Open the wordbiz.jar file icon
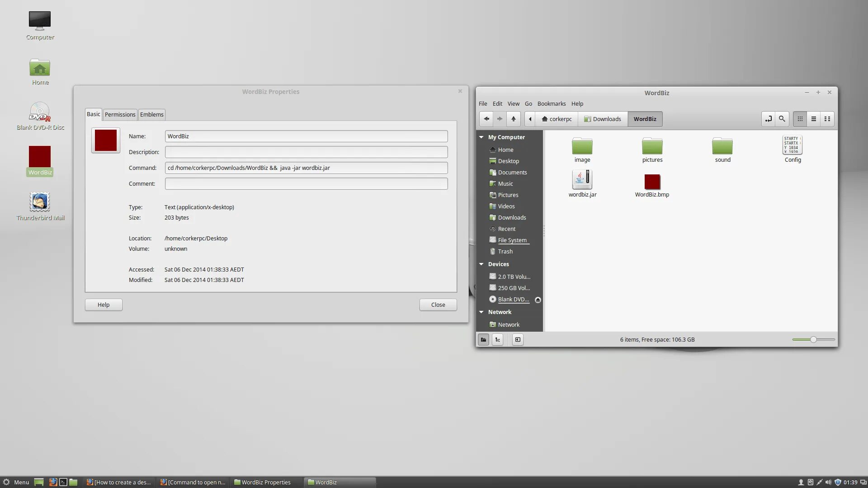This screenshot has width=868, height=488. pyautogui.click(x=582, y=179)
